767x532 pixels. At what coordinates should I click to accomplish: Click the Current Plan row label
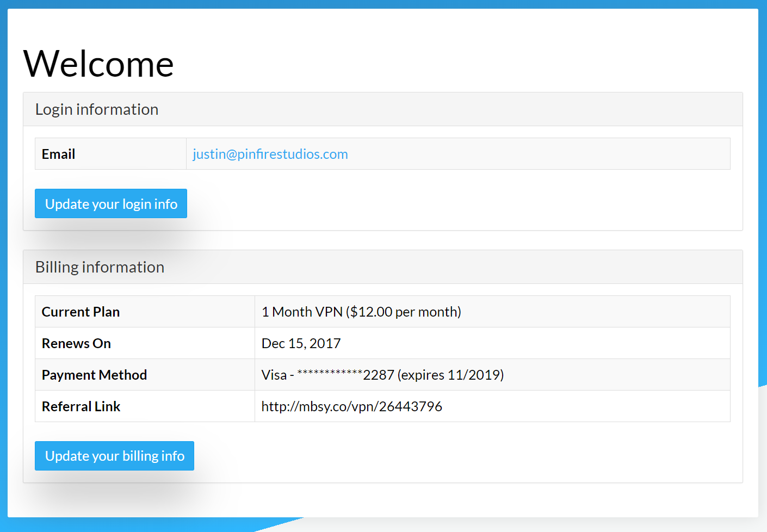pyautogui.click(x=81, y=312)
